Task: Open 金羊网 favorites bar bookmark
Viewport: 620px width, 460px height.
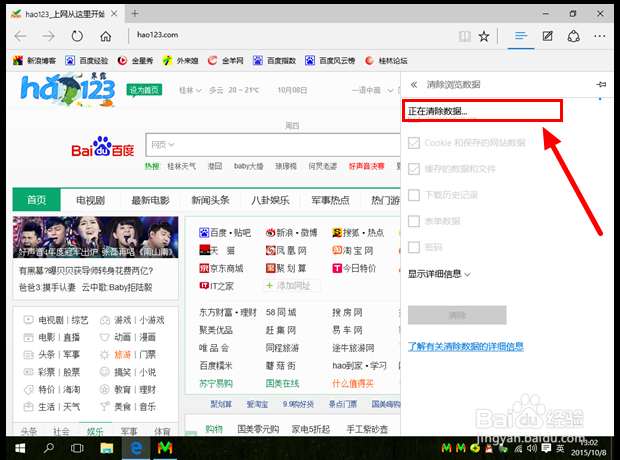Action: tap(225, 61)
